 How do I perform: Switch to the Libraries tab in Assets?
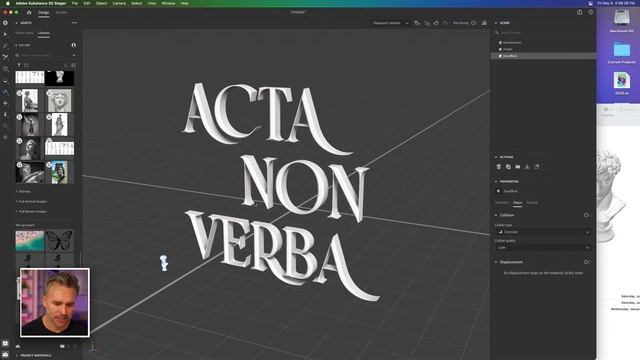[44, 33]
